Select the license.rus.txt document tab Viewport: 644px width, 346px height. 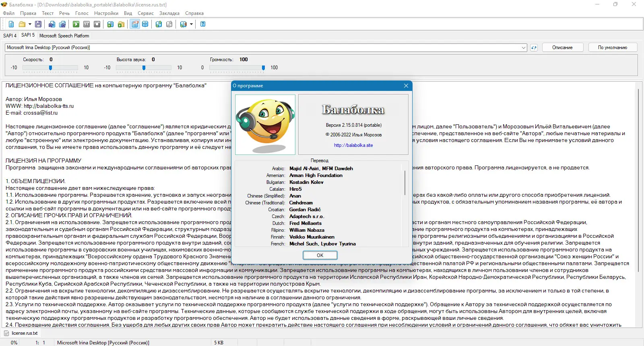point(21,333)
